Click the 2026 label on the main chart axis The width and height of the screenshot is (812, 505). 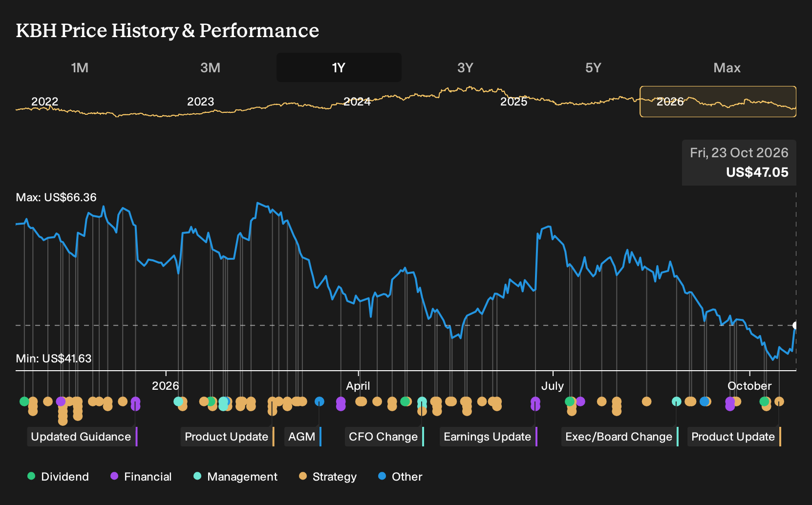coord(166,386)
